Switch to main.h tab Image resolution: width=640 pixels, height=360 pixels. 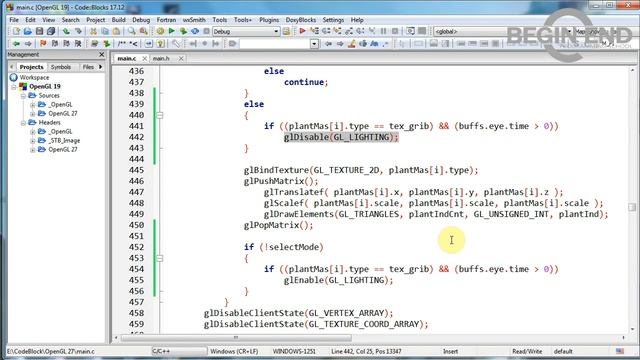tap(161, 59)
